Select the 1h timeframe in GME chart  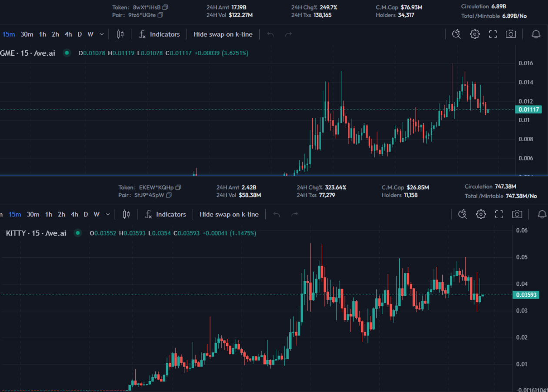pyautogui.click(x=43, y=34)
